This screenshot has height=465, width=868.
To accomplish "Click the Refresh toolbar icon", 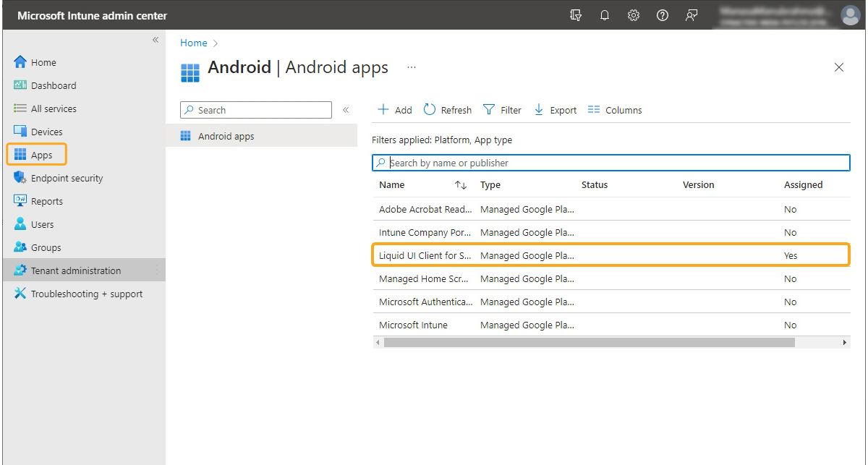I will [447, 110].
